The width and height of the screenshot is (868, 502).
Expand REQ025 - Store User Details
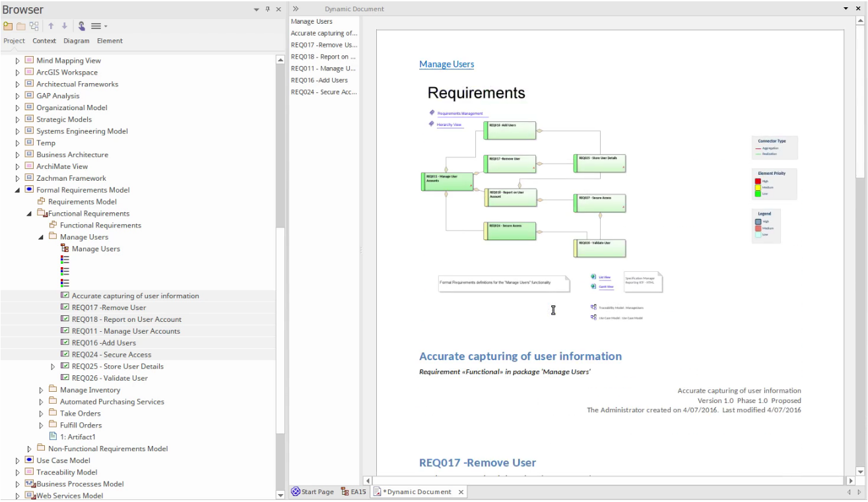pos(53,367)
